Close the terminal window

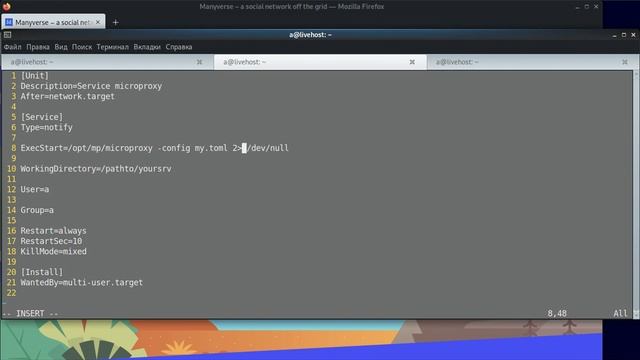coord(633,35)
